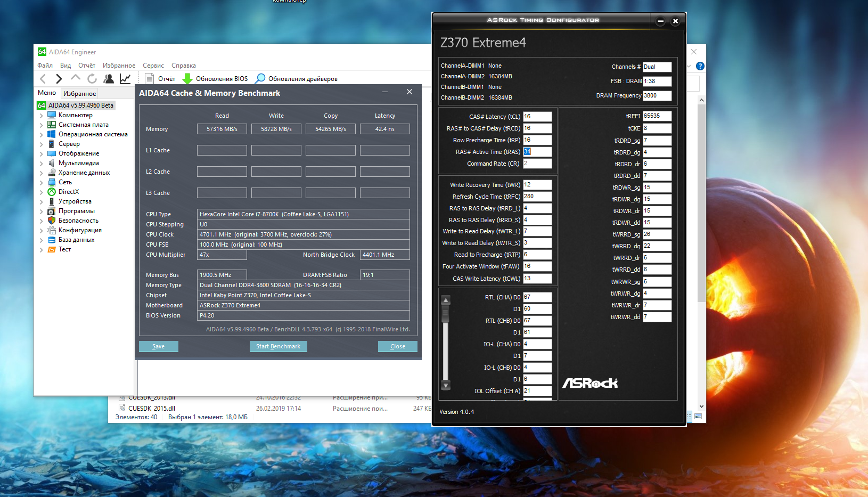Click the Memory Read 57316 MB/s result
Image resolution: width=868 pixels, height=497 pixels.
point(222,129)
